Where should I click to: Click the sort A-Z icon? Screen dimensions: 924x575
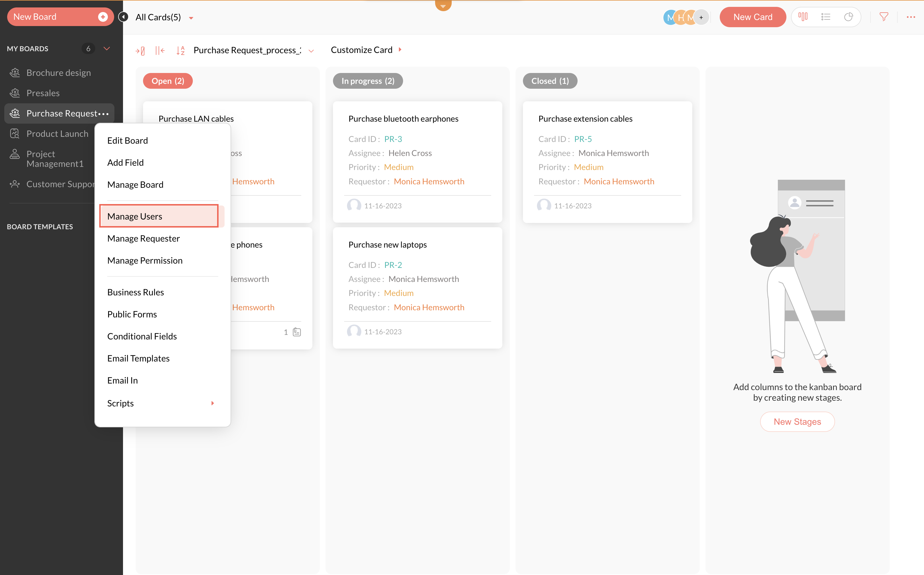point(181,50)
